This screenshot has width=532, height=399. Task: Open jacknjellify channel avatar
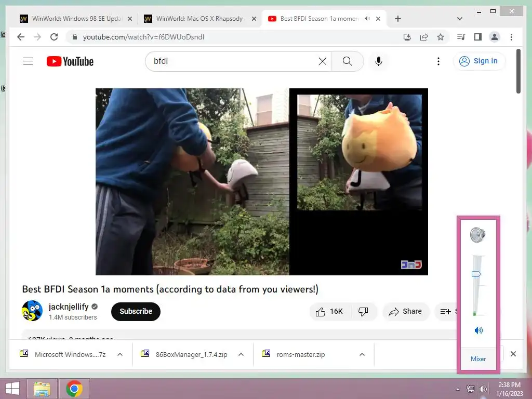pos(32,311)
